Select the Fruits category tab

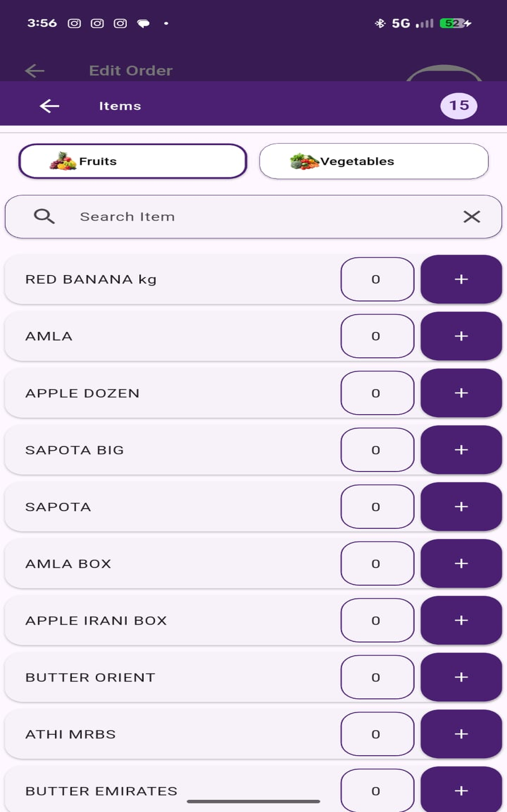133,161
